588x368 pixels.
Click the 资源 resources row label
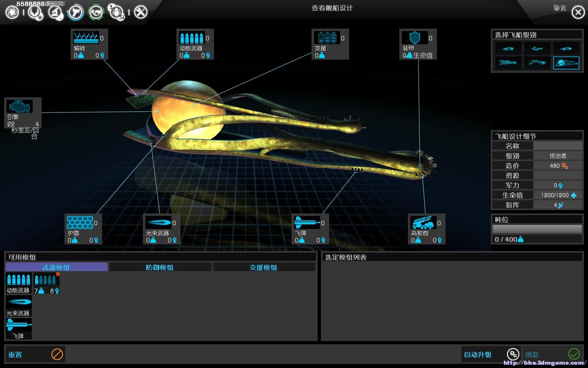pos(512,175)
